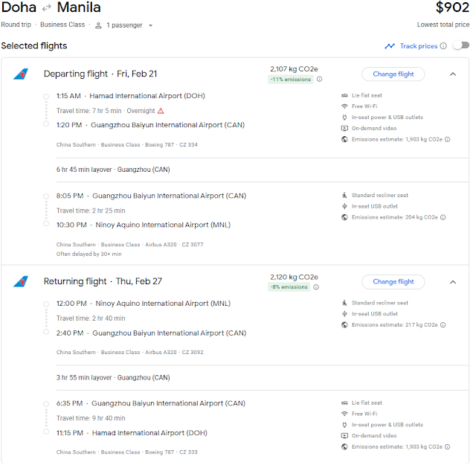This screenshot has height=465, width=476.
Task: Click the $902 lowest total price
Action: pos(452,8)
